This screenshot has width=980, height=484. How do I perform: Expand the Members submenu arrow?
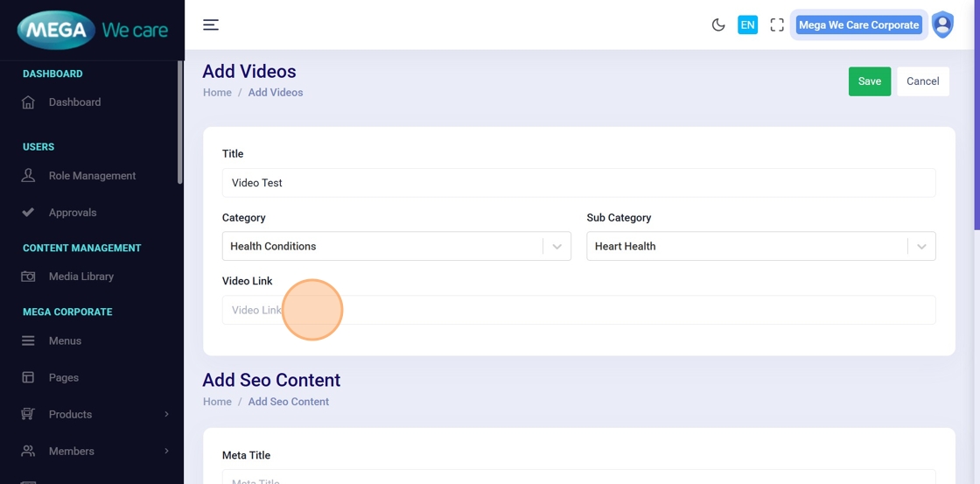coord(166,452)
